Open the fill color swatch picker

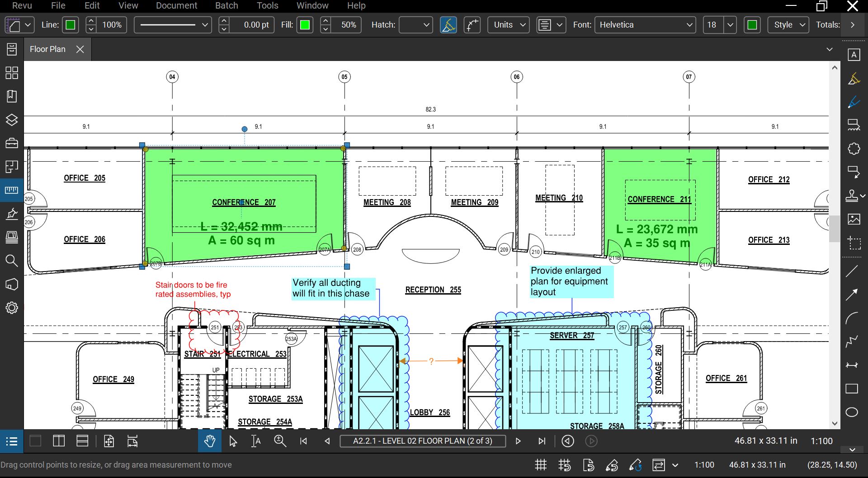[305, 25]
